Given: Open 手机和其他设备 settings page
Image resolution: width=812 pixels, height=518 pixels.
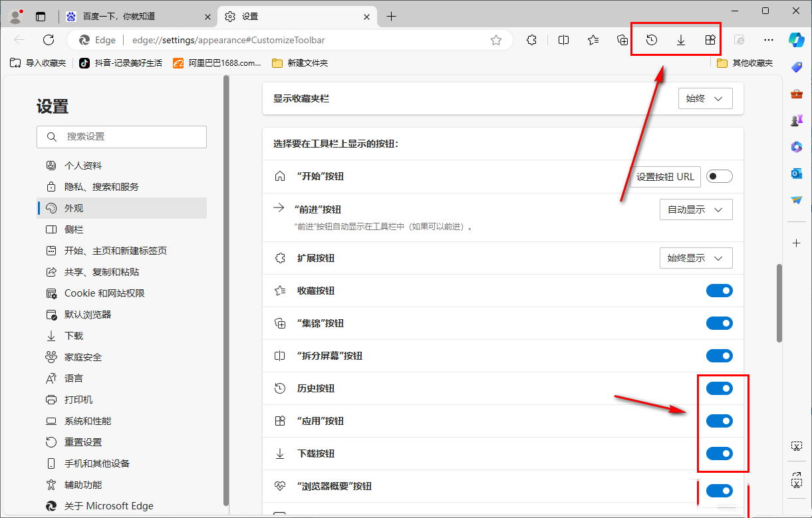Looking at the screenshot, I should click(122, 463).
